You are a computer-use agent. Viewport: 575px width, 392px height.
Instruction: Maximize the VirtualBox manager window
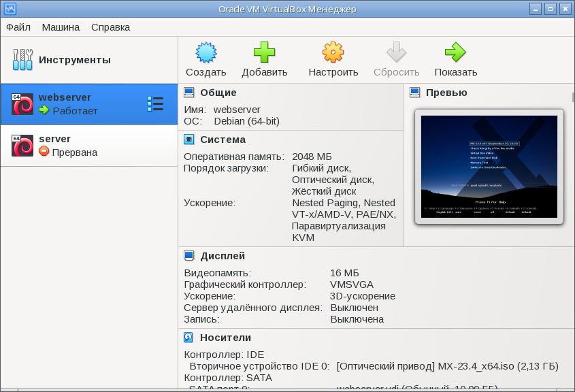point(550,9)
